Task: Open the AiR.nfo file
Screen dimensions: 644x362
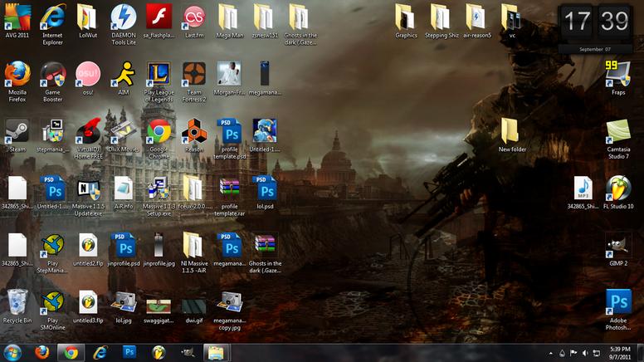Action: point(123,192)
